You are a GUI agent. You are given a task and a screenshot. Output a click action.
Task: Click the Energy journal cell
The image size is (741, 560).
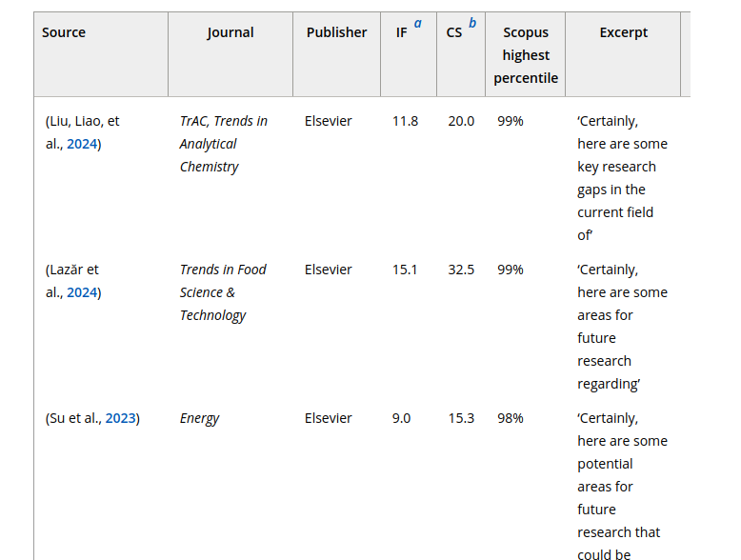pyautogui.click(x=199, y=418)
